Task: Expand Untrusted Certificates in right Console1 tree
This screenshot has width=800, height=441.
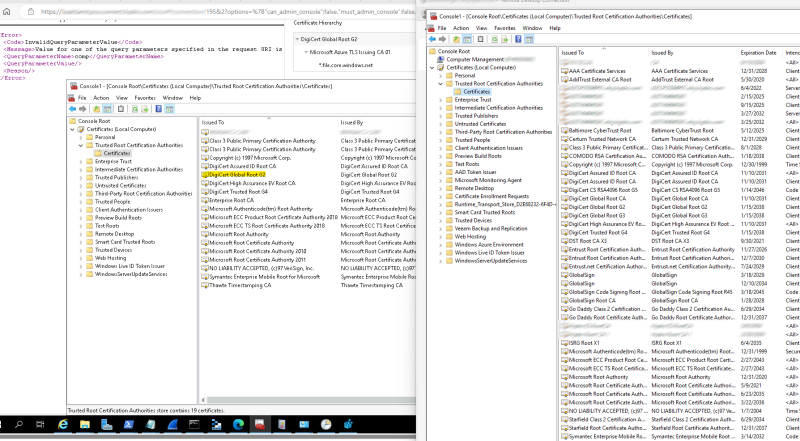Action: [440, 124]
